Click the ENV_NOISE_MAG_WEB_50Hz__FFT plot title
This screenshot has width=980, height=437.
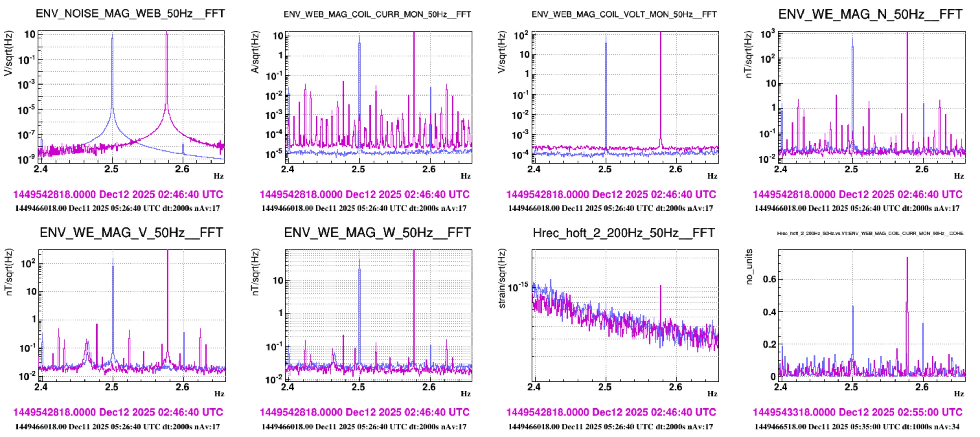coord(130,14)
